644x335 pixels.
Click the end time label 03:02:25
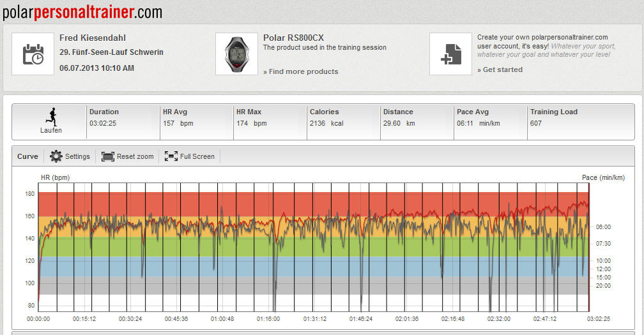pyautogui.click(x=599, y=318)
